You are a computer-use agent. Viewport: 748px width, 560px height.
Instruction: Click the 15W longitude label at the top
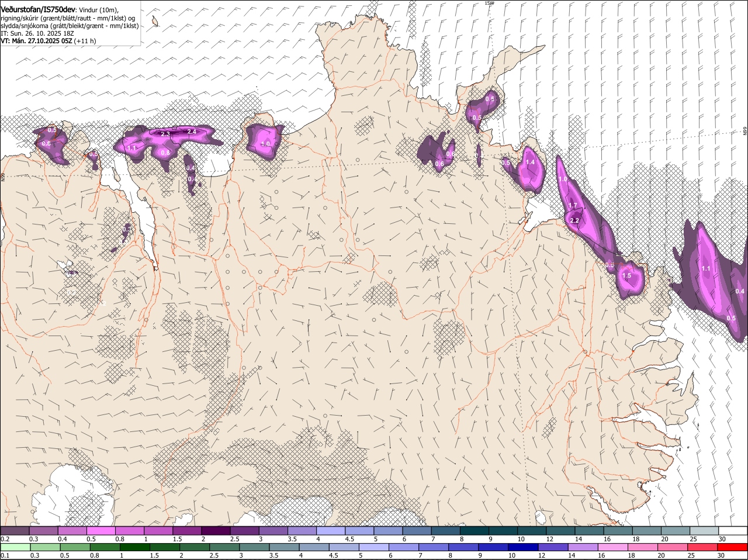489,3
